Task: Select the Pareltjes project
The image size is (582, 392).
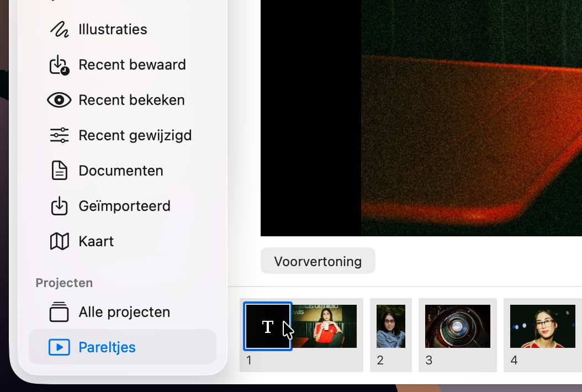Action: [x=122, y=347]
